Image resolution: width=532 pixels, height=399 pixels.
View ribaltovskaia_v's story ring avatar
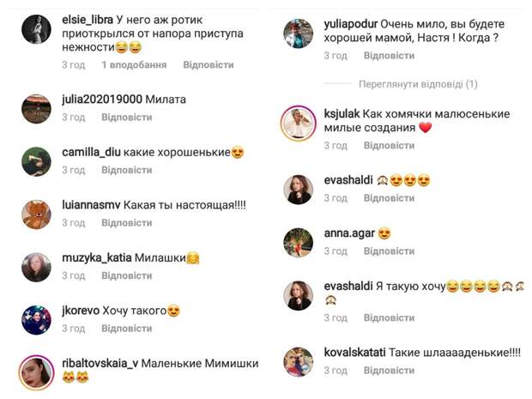36,373
